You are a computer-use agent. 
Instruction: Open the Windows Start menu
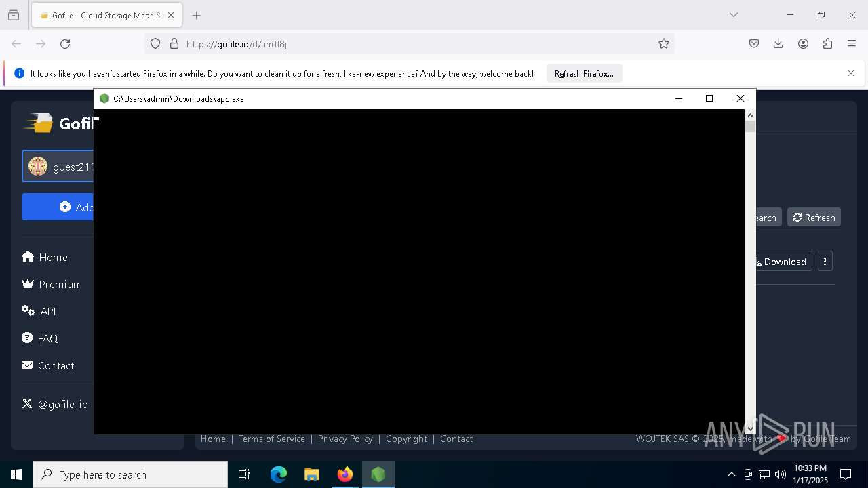click(x=16, y=474)
